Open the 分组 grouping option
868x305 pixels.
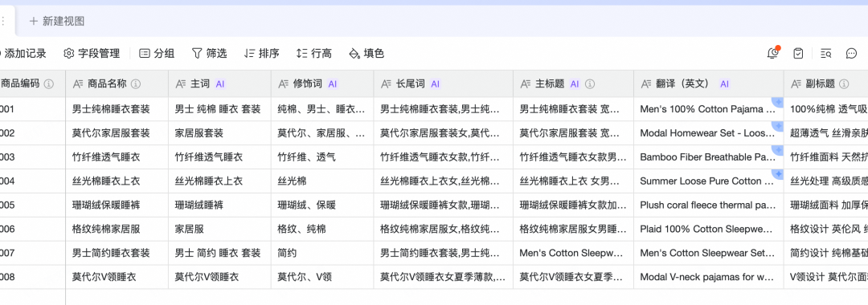157,54
